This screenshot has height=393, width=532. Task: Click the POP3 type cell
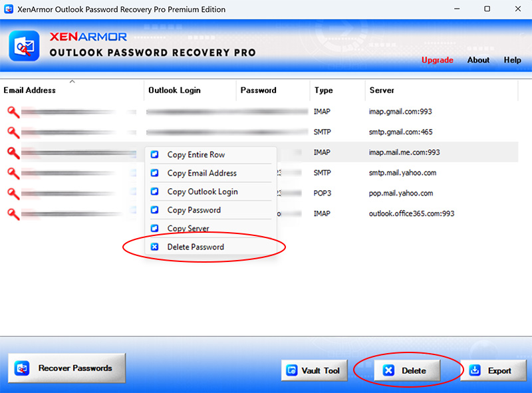pos(323,193)
